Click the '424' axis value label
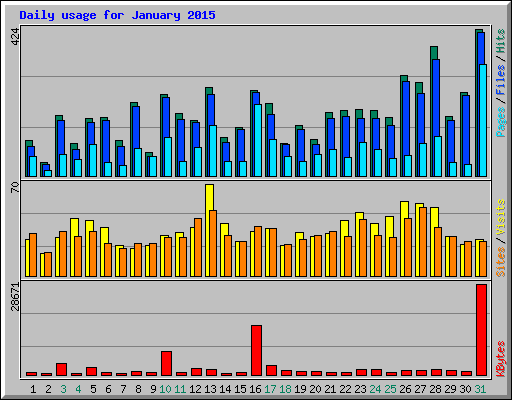The width and height of the screenshot is (512, 400). [15, 37]
